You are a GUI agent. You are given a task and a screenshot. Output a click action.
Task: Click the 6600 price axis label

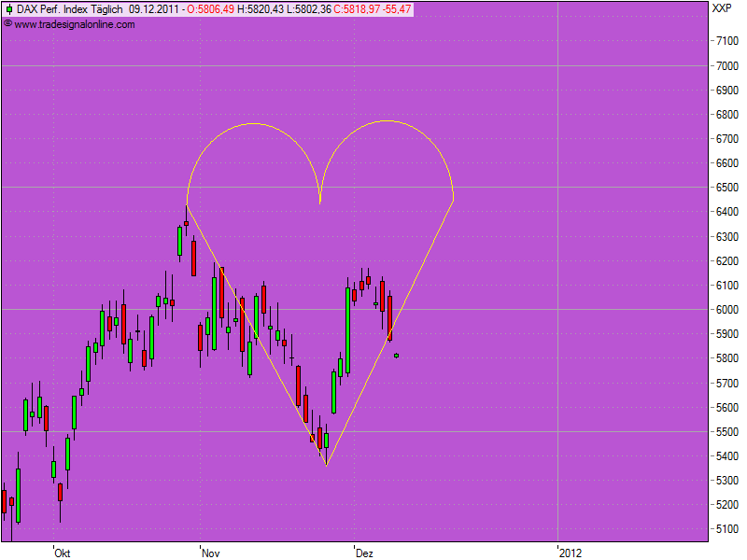tap(727, 162)
